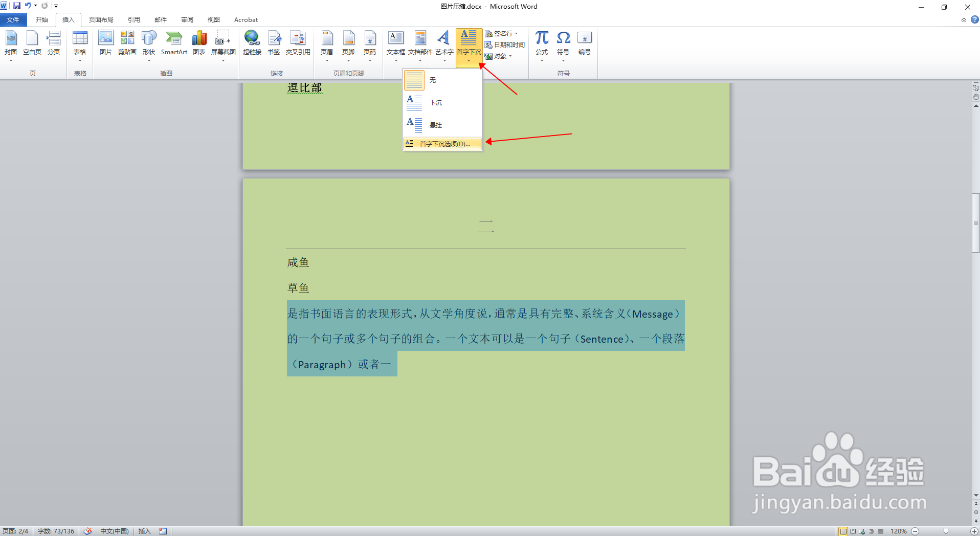980x536 pixels.
Task: Click language 中文(中国) in status bar
Action: tap(114, 531)
